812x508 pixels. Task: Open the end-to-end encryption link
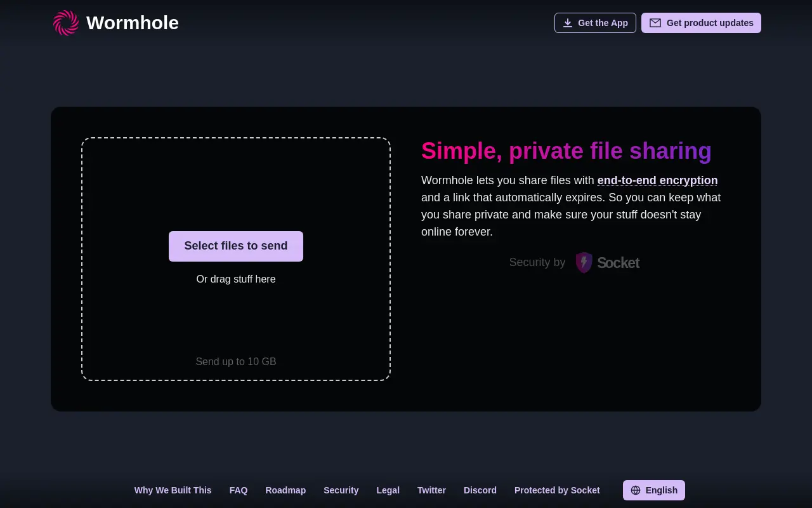[x=657, y=180]
